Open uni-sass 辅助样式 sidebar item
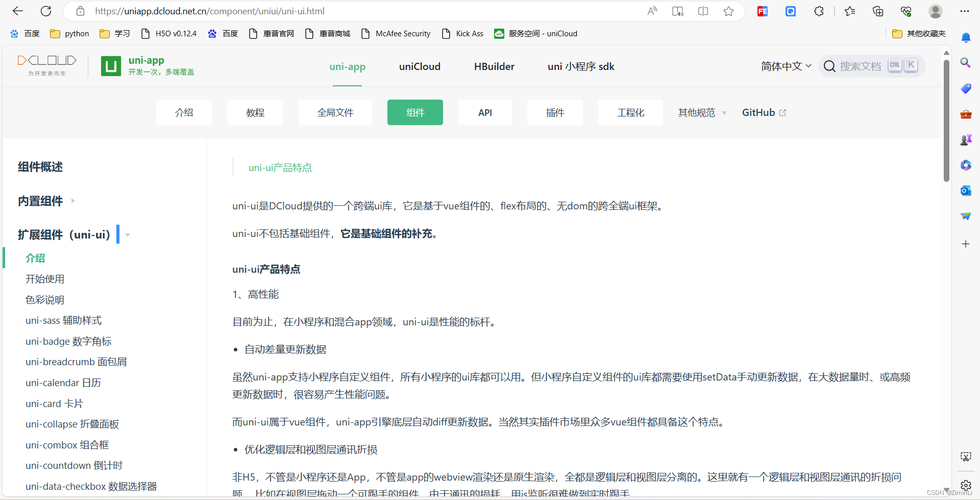 (64, 320)
